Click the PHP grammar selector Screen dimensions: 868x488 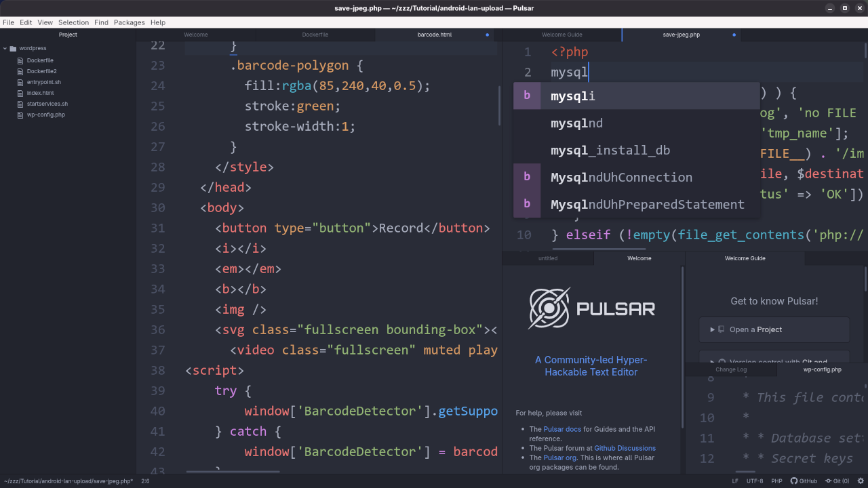pyautogui.click(x=777, y=481)
